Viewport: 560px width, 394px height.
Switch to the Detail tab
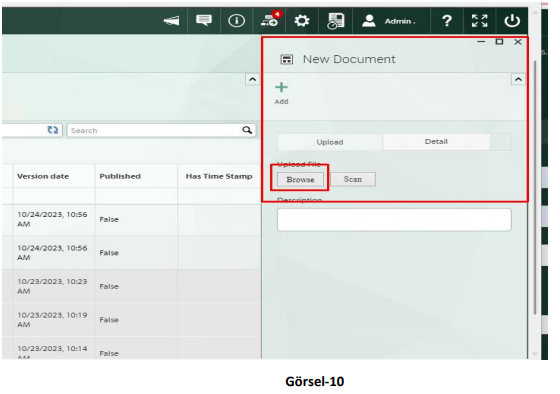(436, 141)
